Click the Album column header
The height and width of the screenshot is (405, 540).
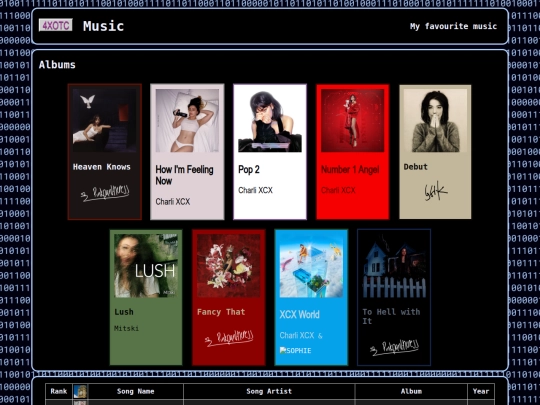(411, 391)
